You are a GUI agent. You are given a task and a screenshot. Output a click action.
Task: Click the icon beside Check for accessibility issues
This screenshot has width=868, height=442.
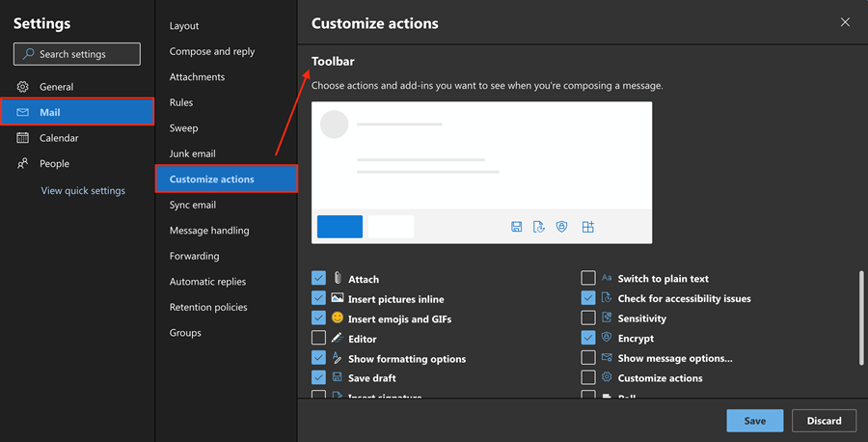[x=607, y=297]
